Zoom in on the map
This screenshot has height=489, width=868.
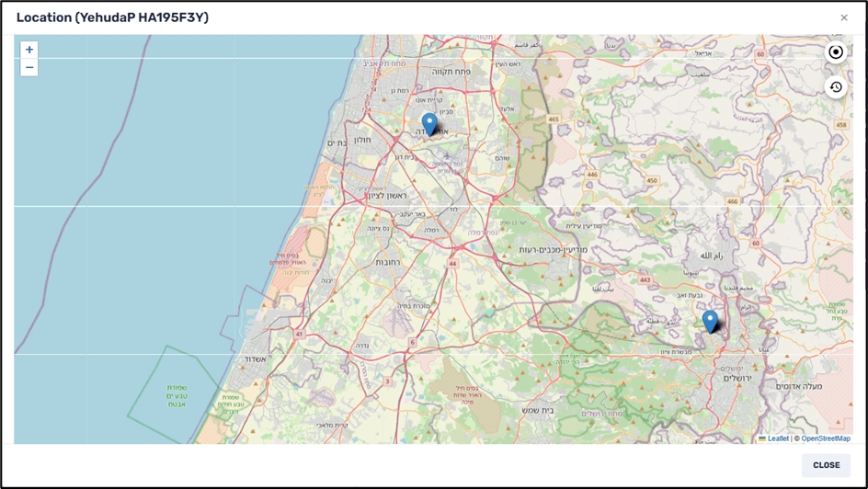click(x=29, y=50)
